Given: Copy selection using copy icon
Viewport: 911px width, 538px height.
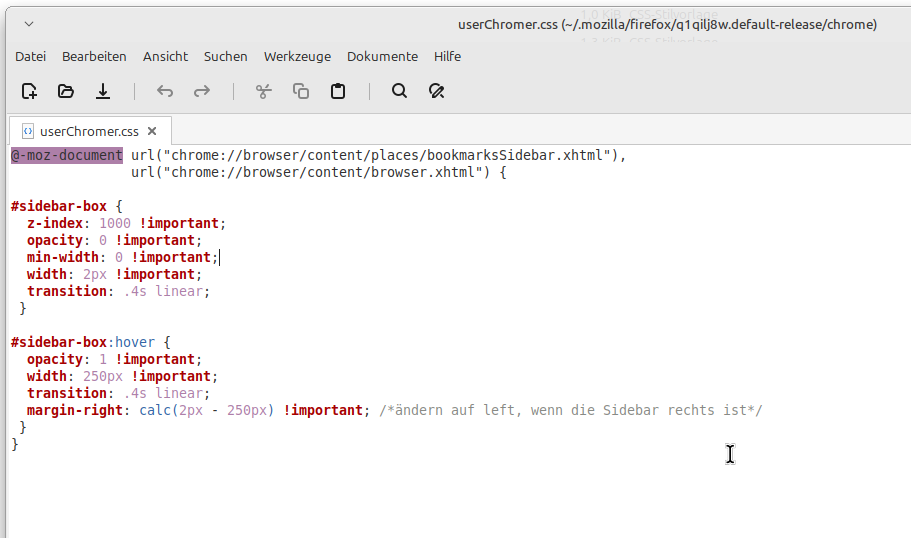Looking at the screenshot, I should (x=301, y=91).
